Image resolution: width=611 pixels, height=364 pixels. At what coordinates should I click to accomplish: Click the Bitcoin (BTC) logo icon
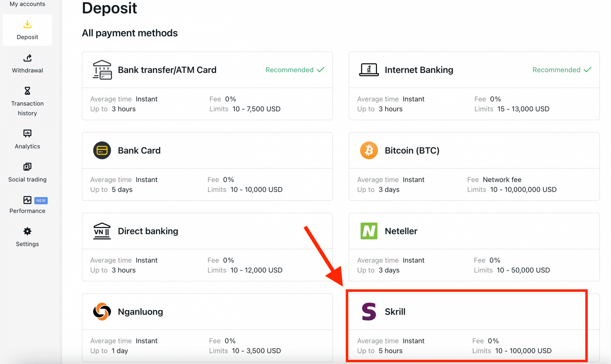click(369, 150)
